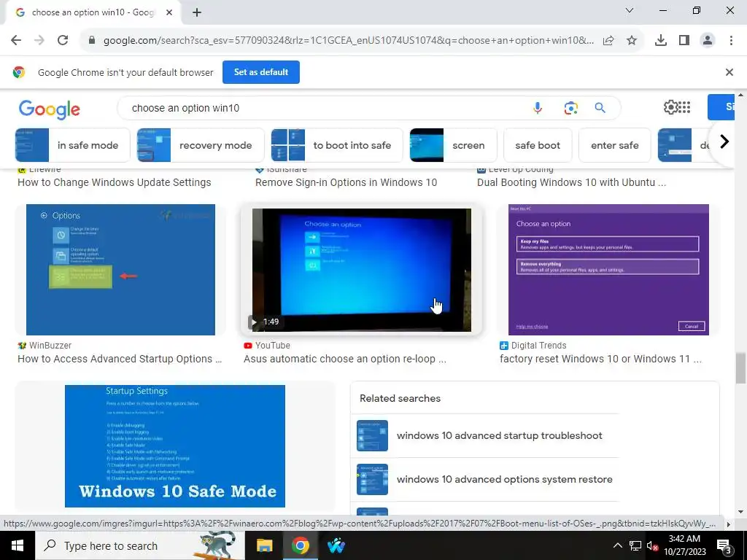
Task: Close the 'choose an option win10' tab
Action: pyautogui.click(x=169, y=12)
